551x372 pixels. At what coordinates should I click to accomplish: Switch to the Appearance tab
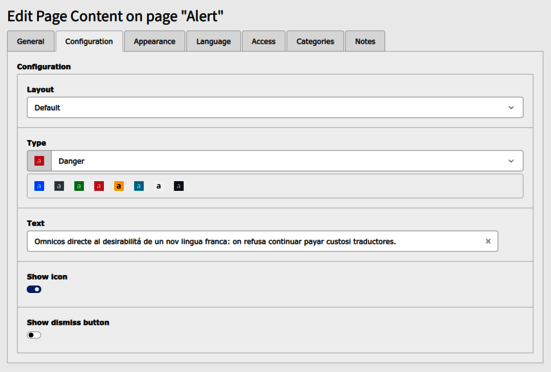pos(154,41)
